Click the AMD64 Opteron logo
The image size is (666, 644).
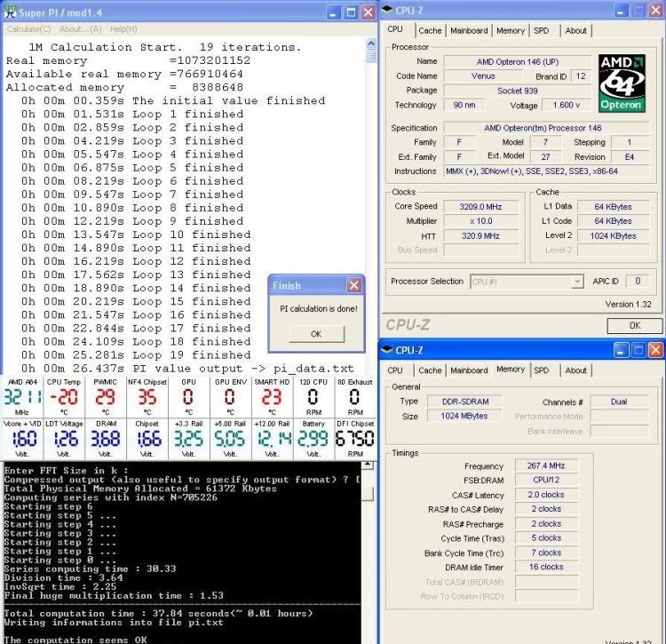(x=621, y=83)
